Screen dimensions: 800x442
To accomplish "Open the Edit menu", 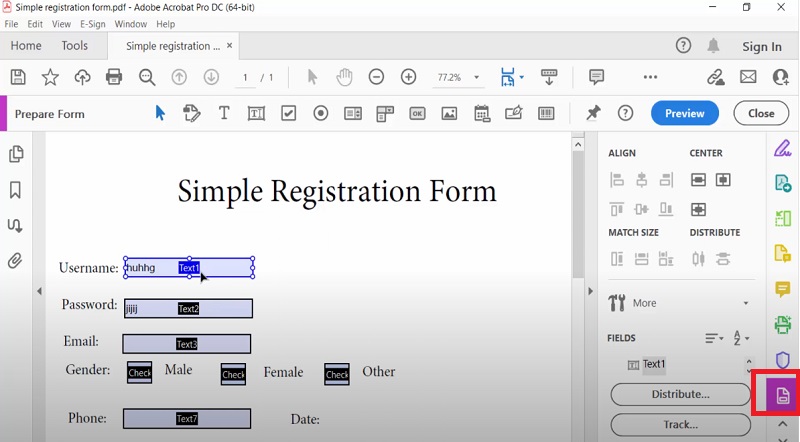I will click(x=35, y=24).
